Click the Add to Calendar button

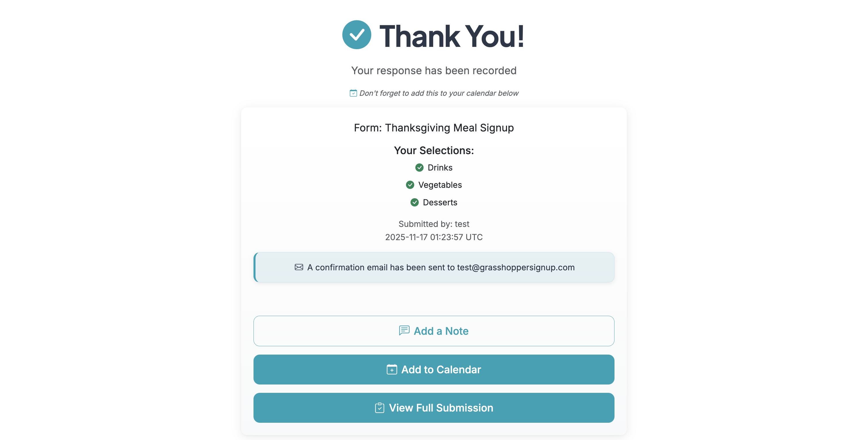point(434,370)
